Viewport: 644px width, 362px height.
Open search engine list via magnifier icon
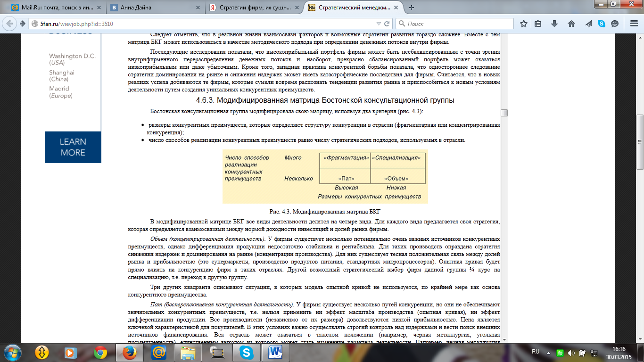(402, 24)
